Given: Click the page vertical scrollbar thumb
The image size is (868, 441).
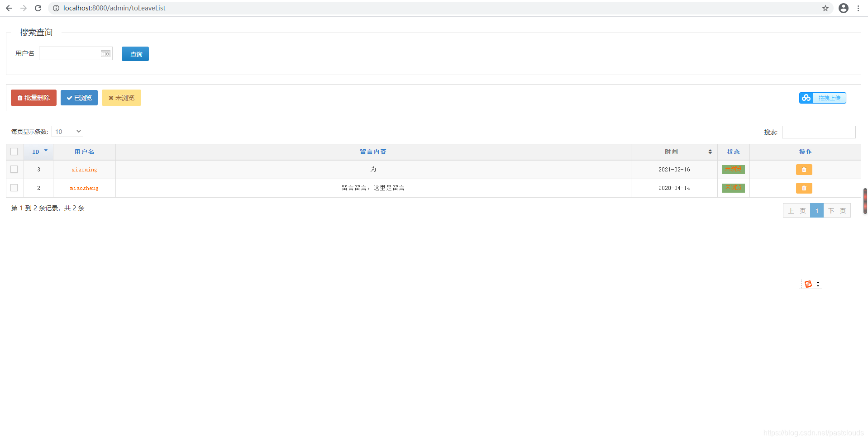Looking at the screenshot, I should click(865, 201).
